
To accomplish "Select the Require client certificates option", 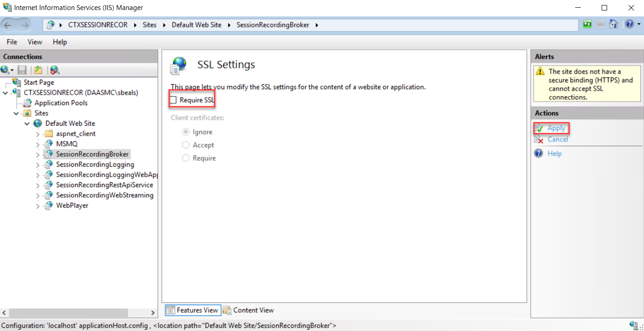I will (186, 158).
